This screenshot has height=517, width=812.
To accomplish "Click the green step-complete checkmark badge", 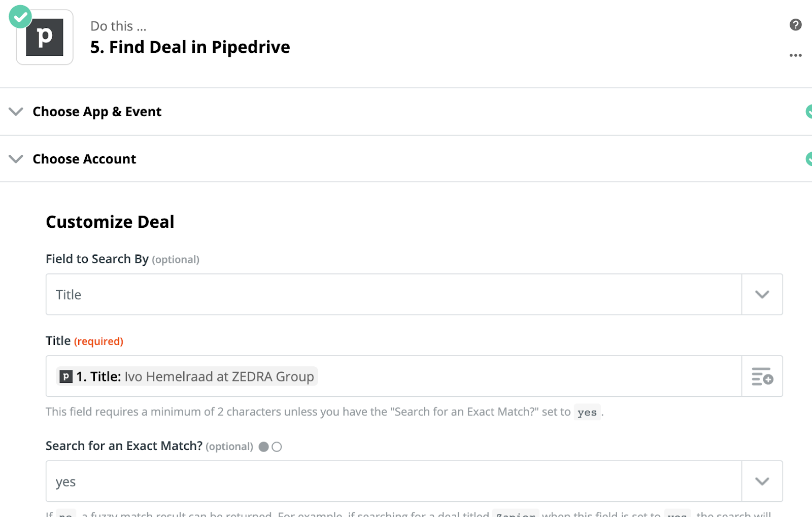I will click(20, 17).
